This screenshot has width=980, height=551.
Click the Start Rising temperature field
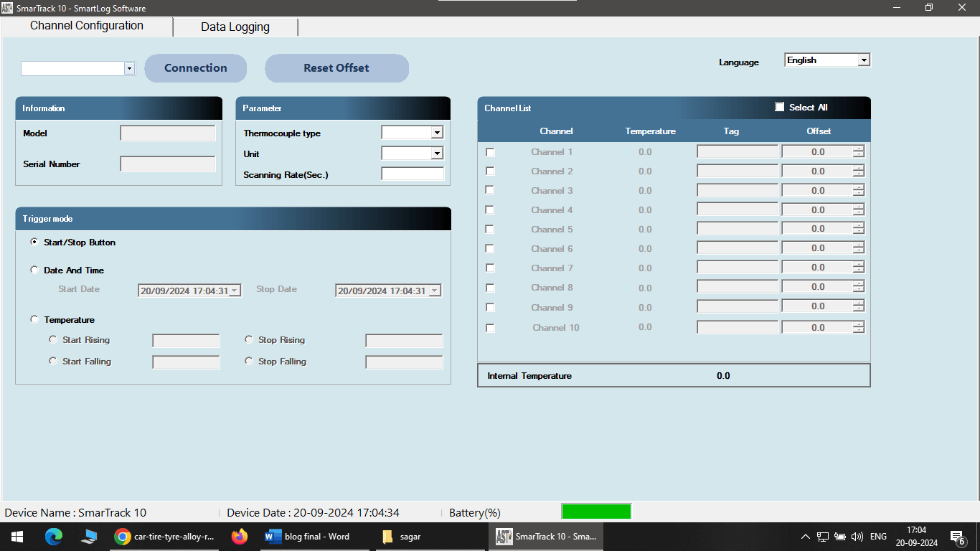(187, 341)
